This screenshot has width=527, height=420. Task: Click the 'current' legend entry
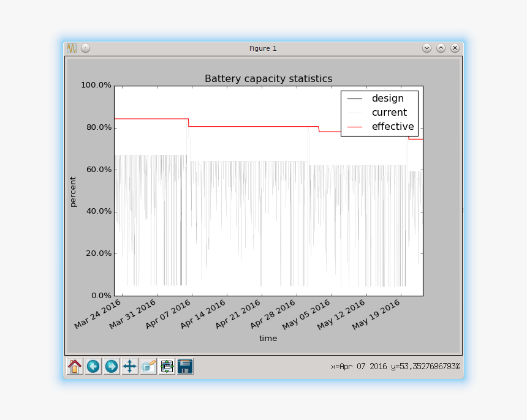389,113
